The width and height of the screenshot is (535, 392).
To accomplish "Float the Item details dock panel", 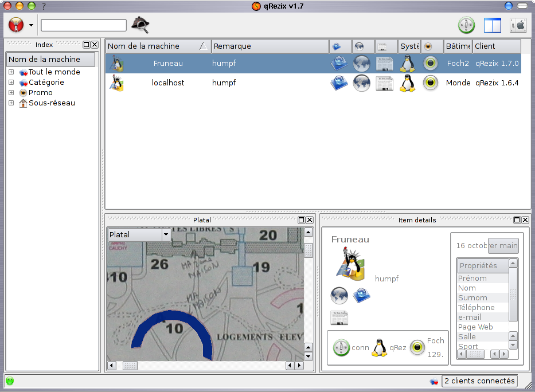I will click(x=517, y=220).
